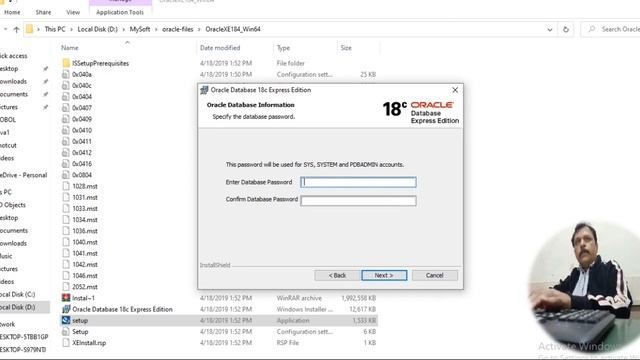Open Local Disk (D:) in sidebar

(17, 307)
